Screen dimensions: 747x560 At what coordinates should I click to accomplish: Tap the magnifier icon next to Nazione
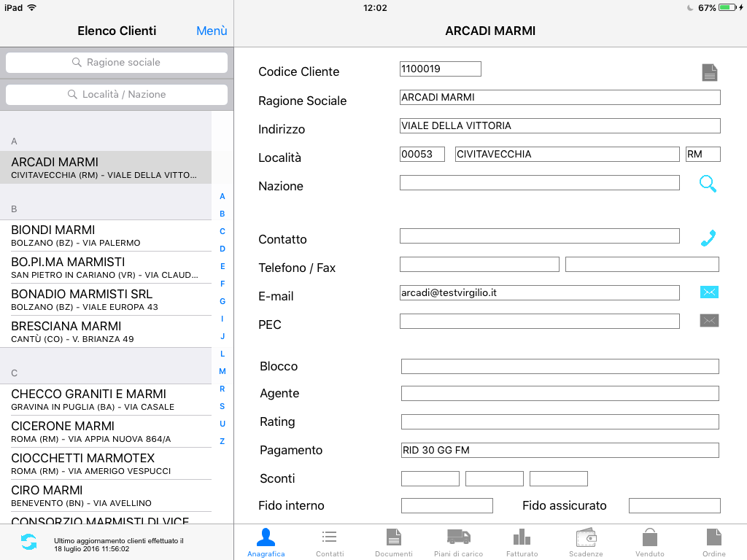[708, 183]
